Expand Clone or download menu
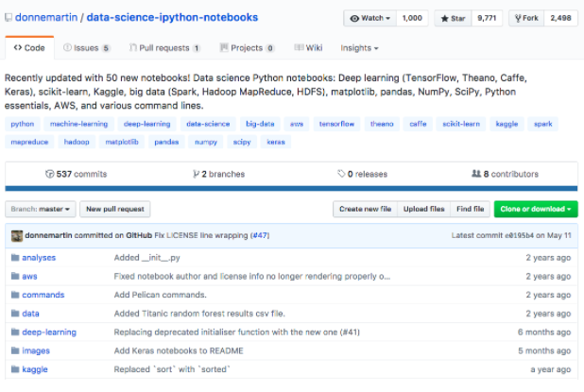 coord(536,209)
